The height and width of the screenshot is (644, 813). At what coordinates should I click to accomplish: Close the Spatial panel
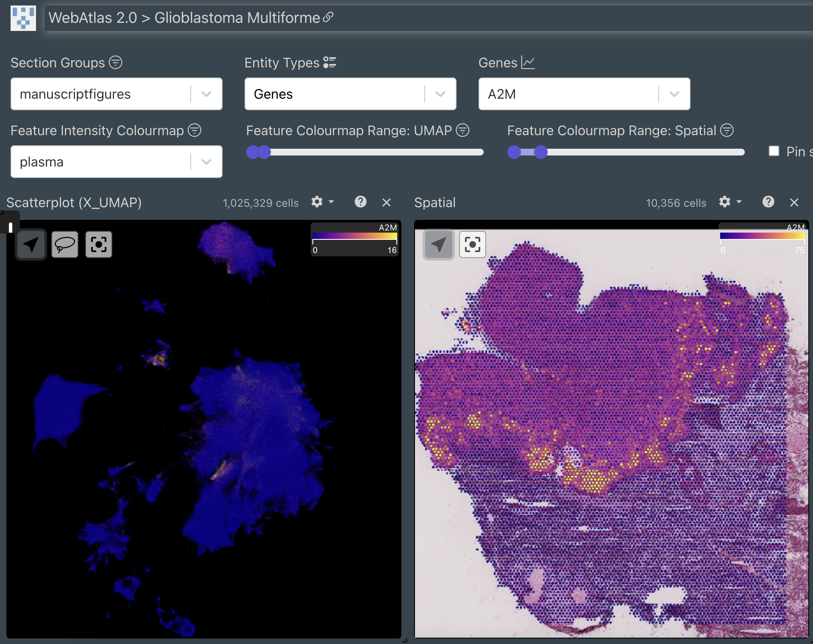pyautogui.click(x=794, y=203)
